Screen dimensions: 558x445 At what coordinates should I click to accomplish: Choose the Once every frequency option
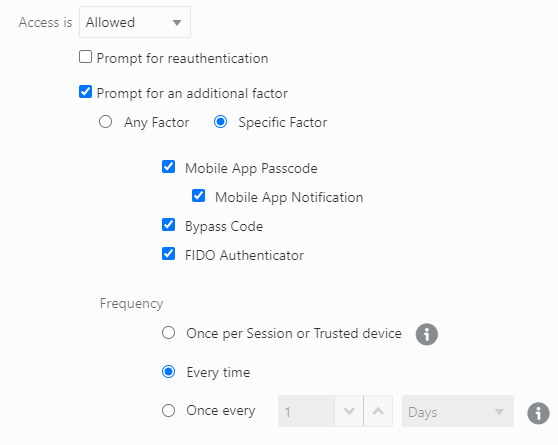tap(168, 410)
